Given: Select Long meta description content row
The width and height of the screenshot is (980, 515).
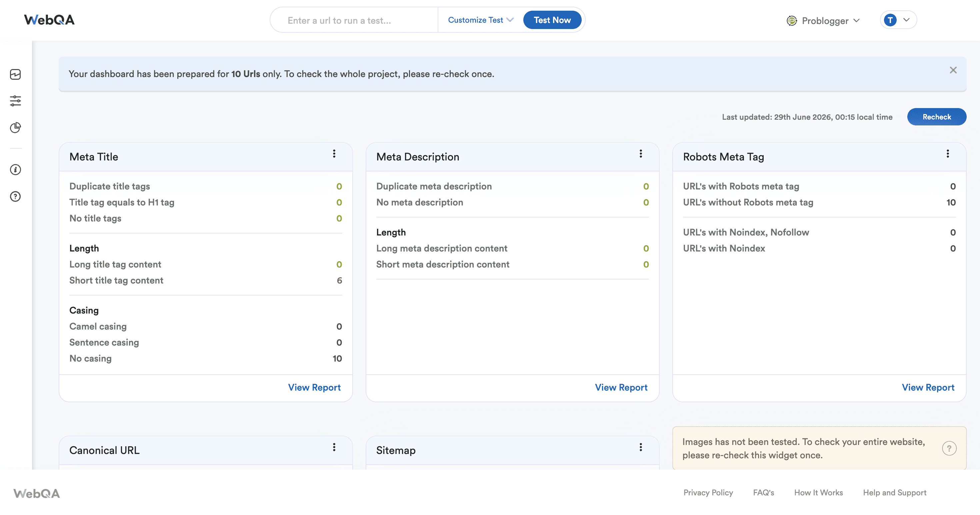Looking at the screenshot, I should pyautogui.click(x=512, y=248).
